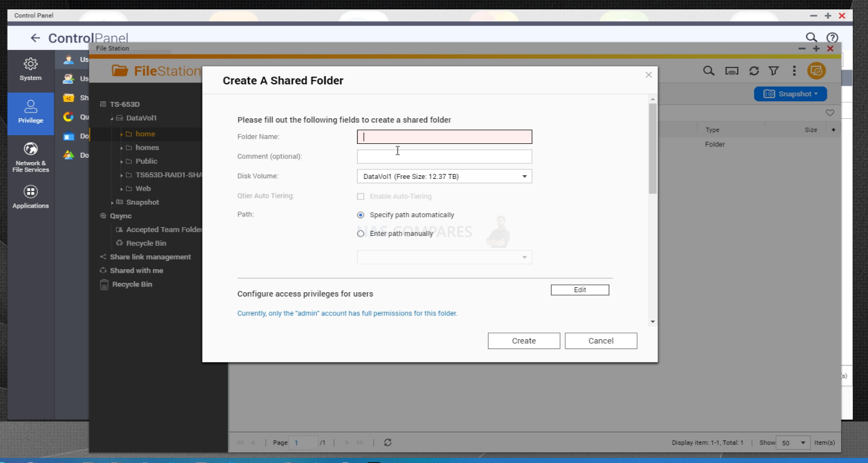
Task: Click bottom pager refresh icon
Action: point(388,442)
